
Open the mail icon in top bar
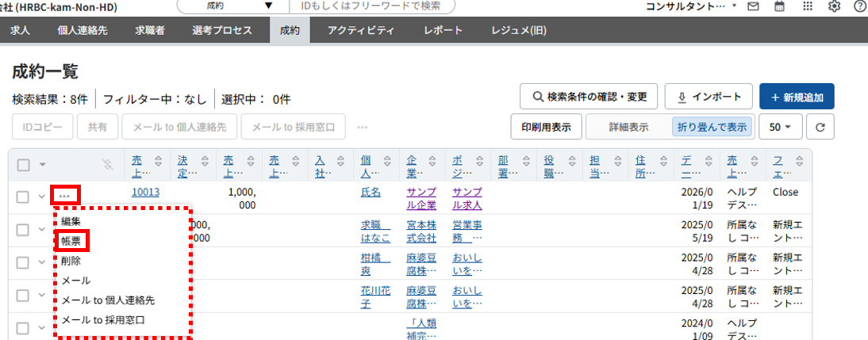tap(753, 6)
